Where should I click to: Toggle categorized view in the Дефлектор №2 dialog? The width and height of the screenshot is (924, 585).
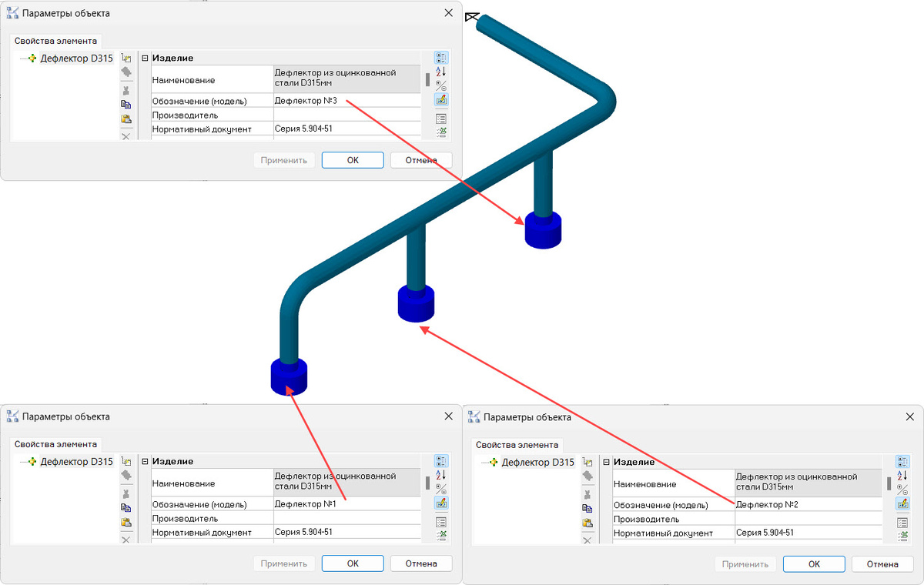(902, 462)
